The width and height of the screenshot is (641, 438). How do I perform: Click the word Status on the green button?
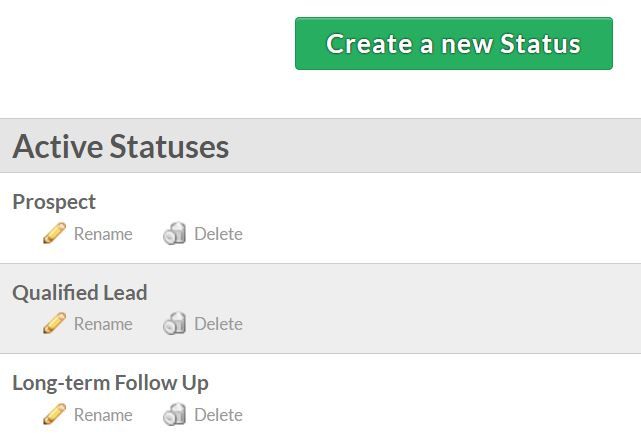click(540, 44)
